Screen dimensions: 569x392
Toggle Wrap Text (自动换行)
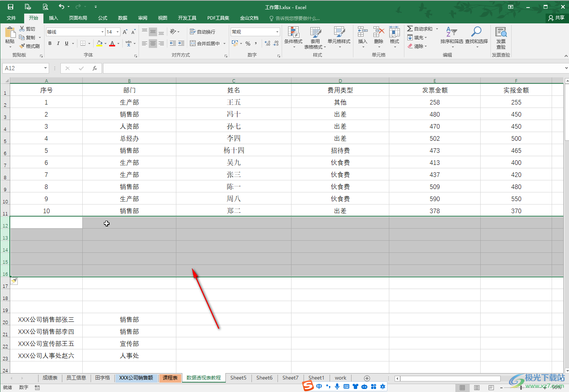point(202,32)
